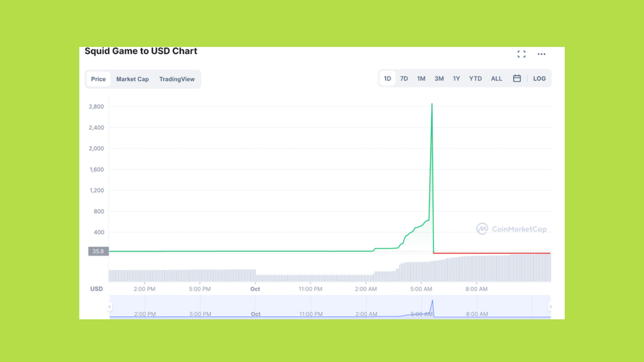644x362 pixels.
Task: Set the chart range to YTD
Action: [x=475, y=78]
